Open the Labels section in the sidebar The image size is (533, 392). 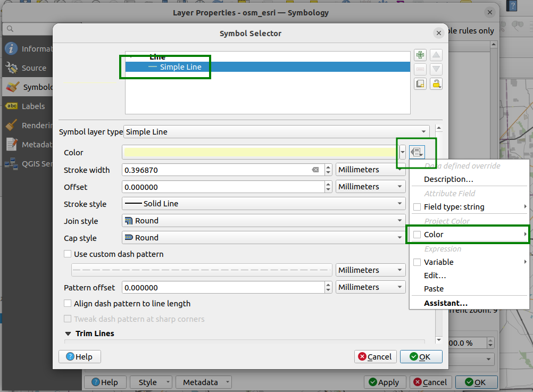[33, 106]
